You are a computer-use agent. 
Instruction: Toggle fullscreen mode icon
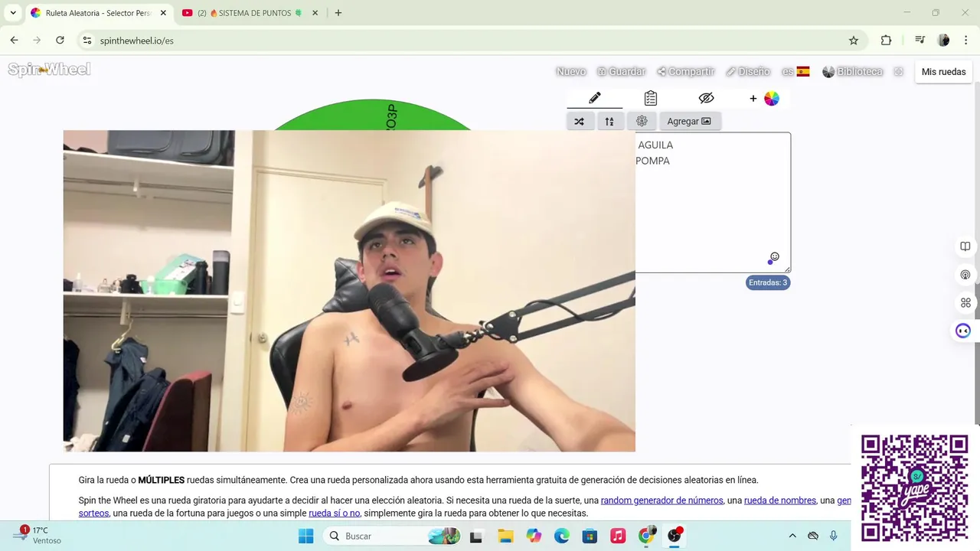tap(899, 71)
